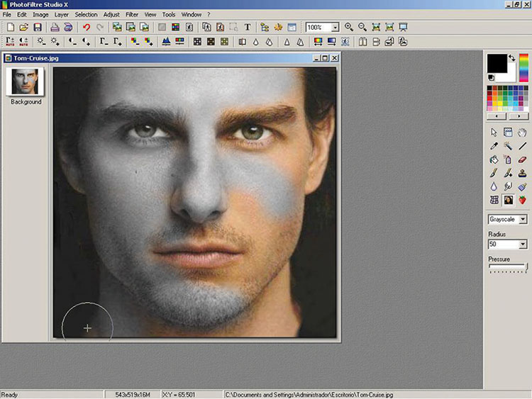The image size is (532, 399).
Task: Click the Pressure slider
Action: 508,267
